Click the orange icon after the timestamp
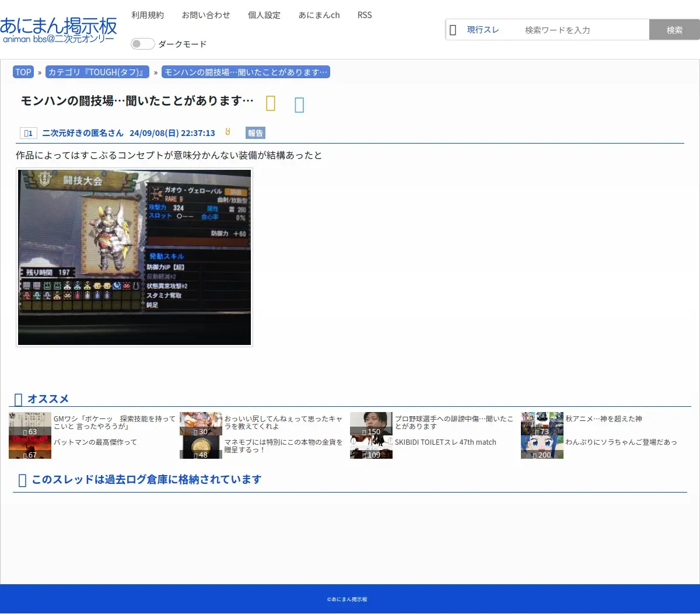This screenshot has width=700, height=614. (228, 132)
